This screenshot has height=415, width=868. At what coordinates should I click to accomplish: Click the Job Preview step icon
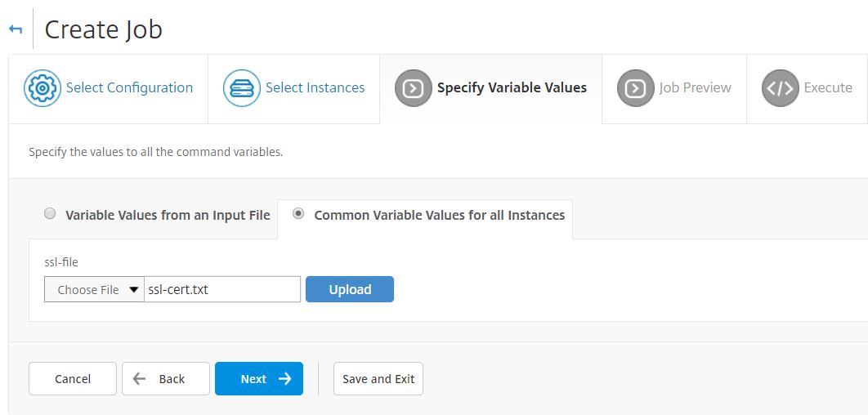(636, 88)
